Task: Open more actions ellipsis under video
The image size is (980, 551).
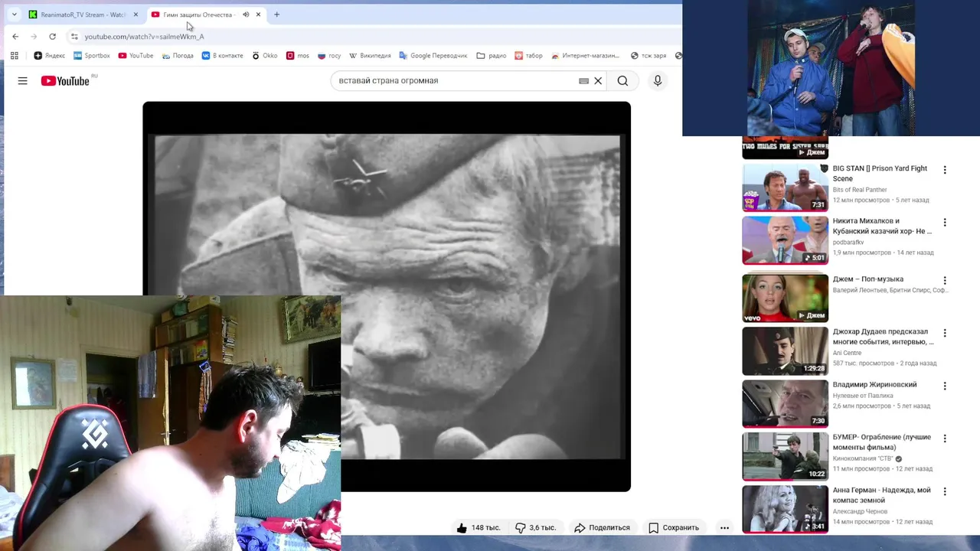Action: [x=724, y=527]
